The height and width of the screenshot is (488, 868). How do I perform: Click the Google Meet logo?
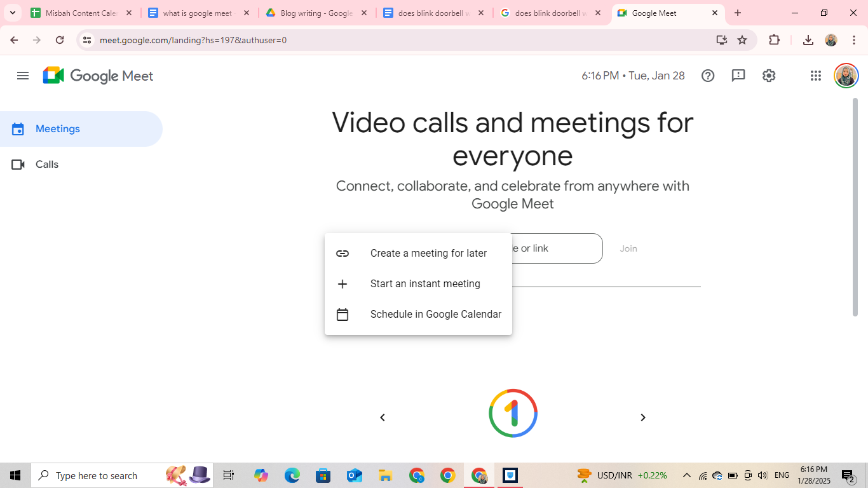[x=98, y=76]
